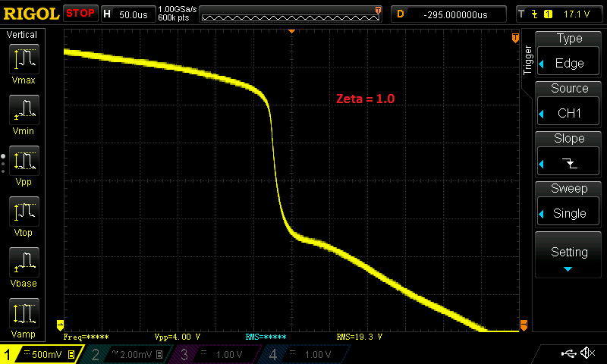Screen dimensions: 607x364
Task: Click the horizontal timebase 50.0us field
Action: pos(128,14)
